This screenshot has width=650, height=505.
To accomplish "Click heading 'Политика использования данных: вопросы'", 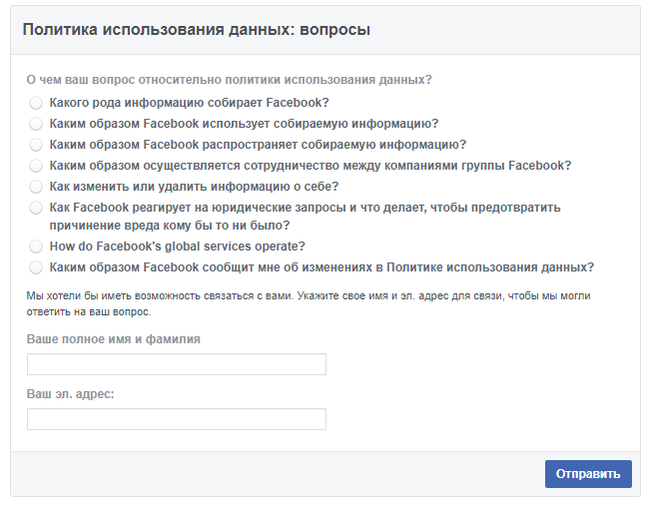I will pos(196,30).
